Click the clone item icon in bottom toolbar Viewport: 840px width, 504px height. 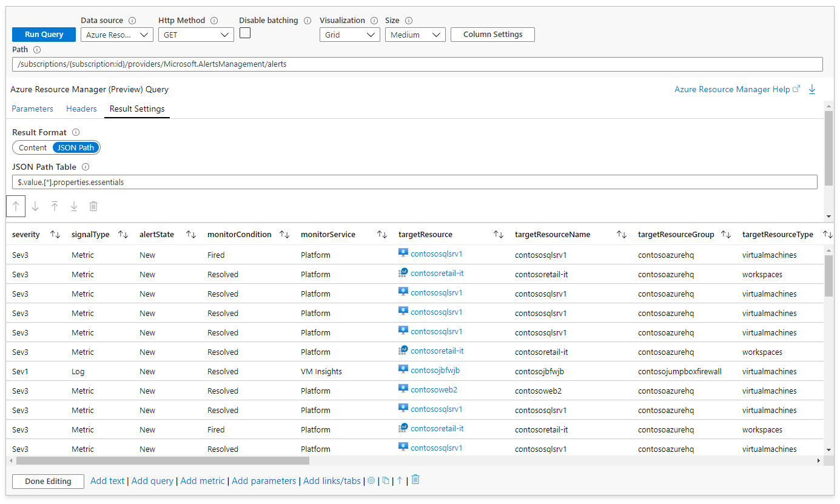pos(386,481)
